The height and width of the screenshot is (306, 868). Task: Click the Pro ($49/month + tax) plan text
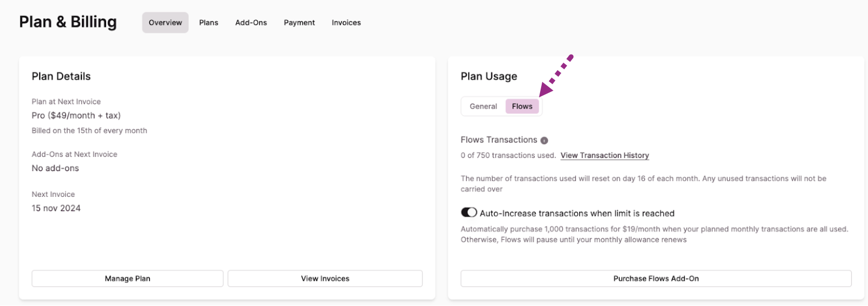[76, 116]
